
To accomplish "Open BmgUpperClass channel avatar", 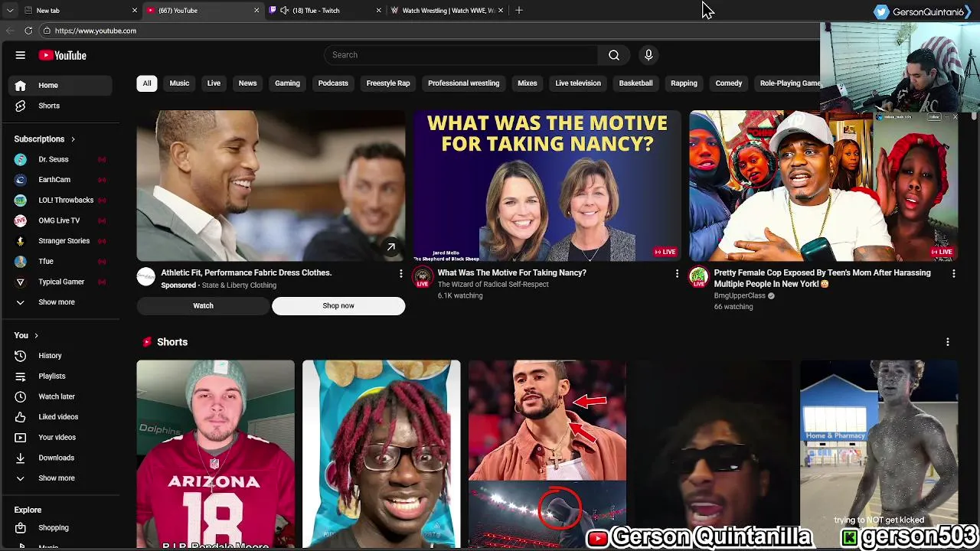I will [x=698, y=277].
